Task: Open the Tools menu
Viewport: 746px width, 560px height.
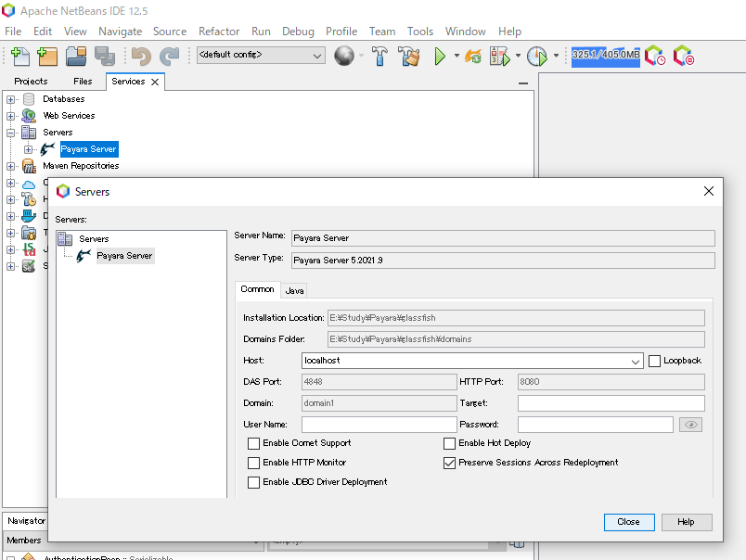Action: click(x=420, y=32)
